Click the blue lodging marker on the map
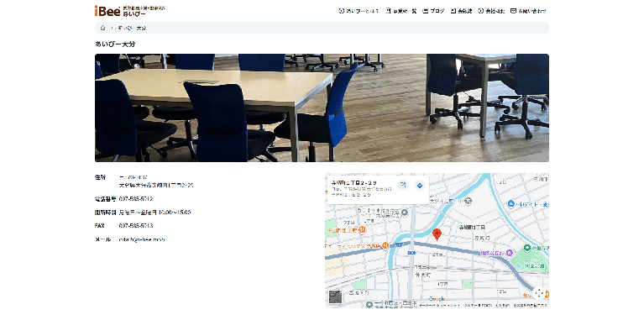This screenshot has width=644, height=315. (x=510, y=203)
